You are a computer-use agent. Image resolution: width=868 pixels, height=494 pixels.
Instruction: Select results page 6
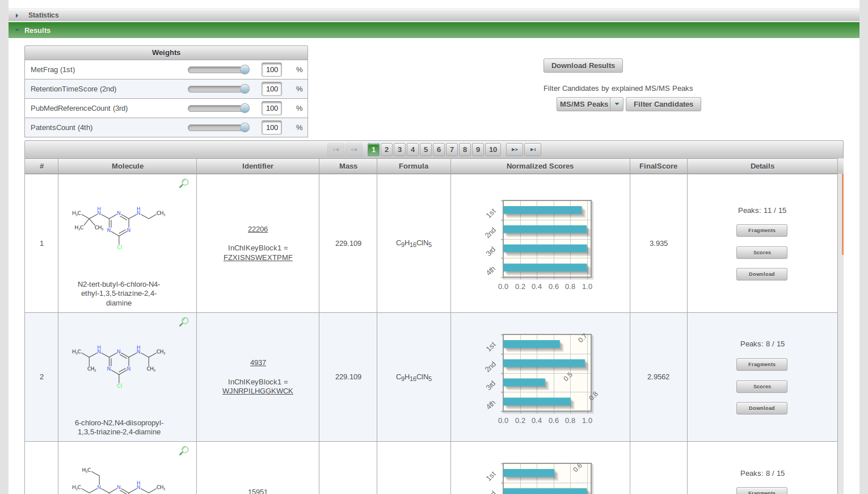coord(439,149)
